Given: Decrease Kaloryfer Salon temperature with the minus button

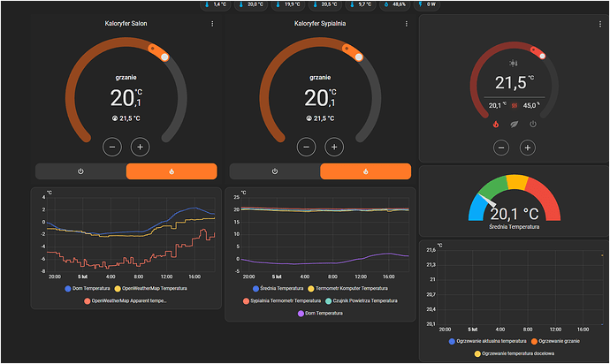Looking at the screenshot, I should pos(112,147).
